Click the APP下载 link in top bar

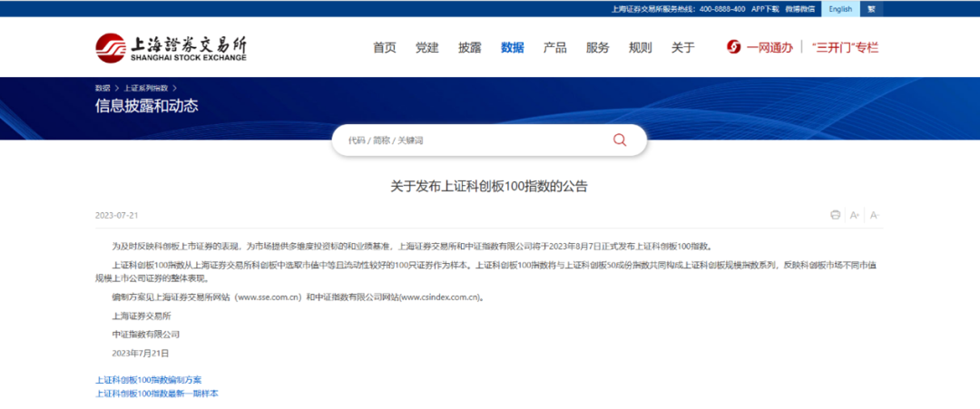(766, 9)
